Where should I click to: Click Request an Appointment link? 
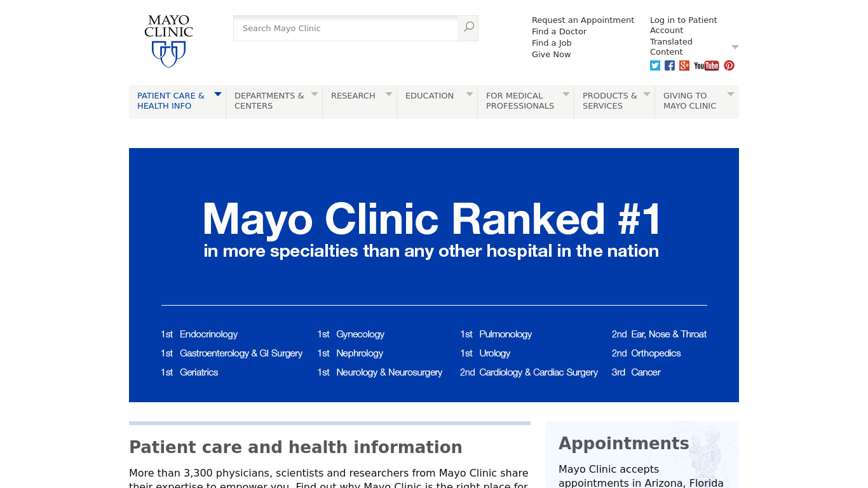coord(583,20)
